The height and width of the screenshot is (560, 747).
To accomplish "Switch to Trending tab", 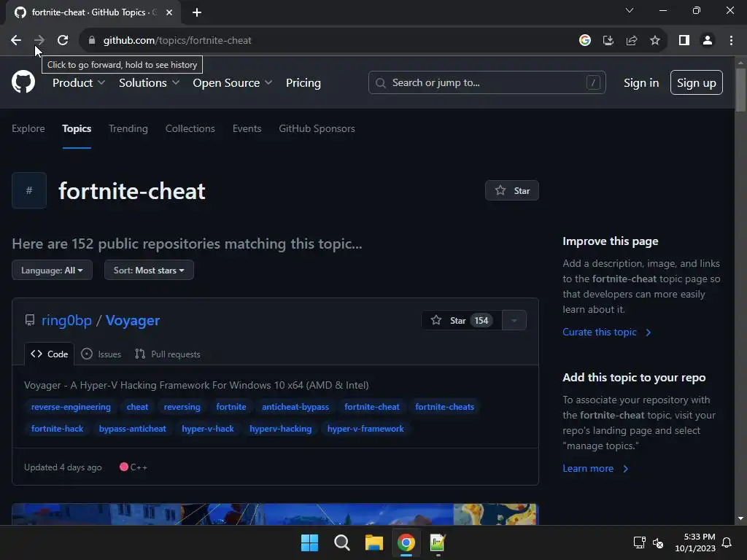I will pos(128,128).
